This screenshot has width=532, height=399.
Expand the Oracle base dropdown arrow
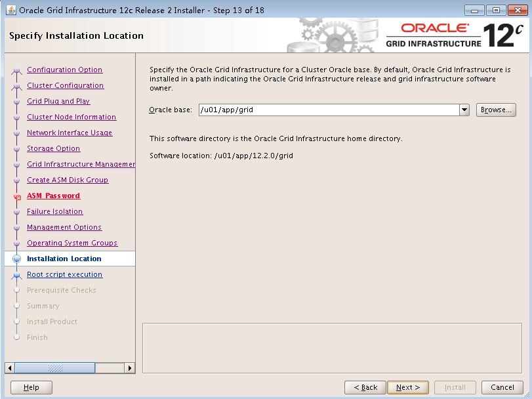coord(464,110)
